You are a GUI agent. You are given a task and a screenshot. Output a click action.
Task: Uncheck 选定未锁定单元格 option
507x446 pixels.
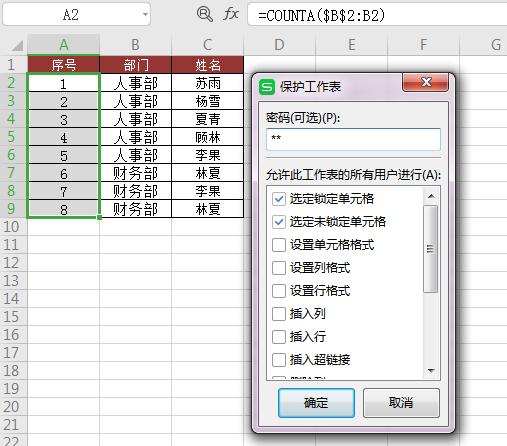click(x=279, y=222)
